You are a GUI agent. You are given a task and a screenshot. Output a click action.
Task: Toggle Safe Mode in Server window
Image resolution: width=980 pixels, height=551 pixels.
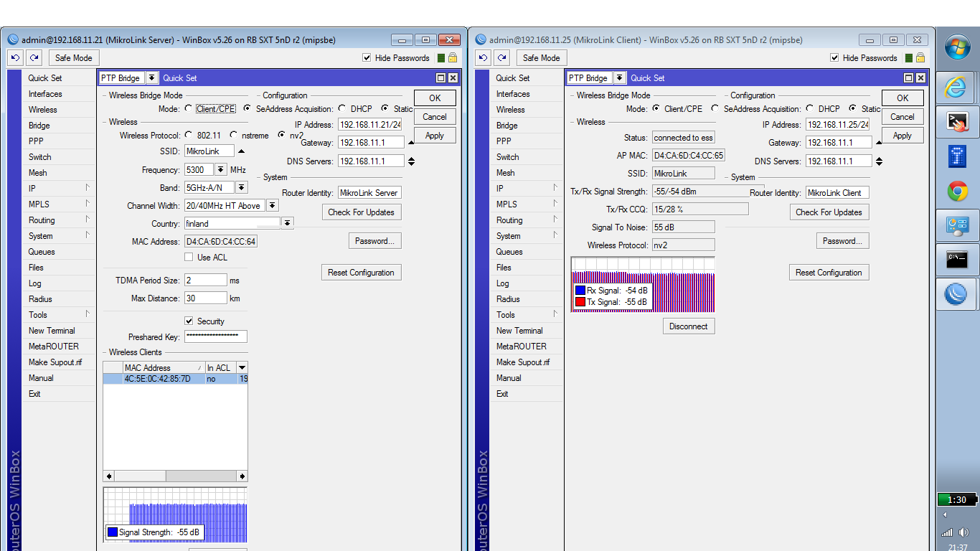point(74,58)
